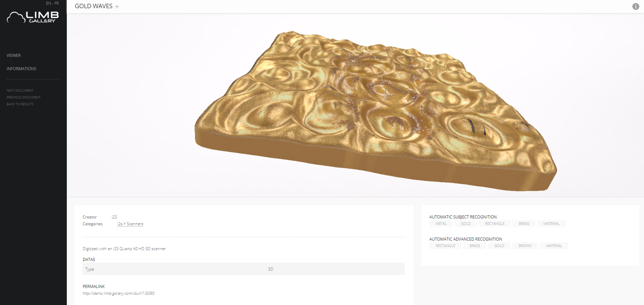Select the RECTANGLE subject recognition tag
Viewport: 644px width, 305px height.
pos(495,224)
